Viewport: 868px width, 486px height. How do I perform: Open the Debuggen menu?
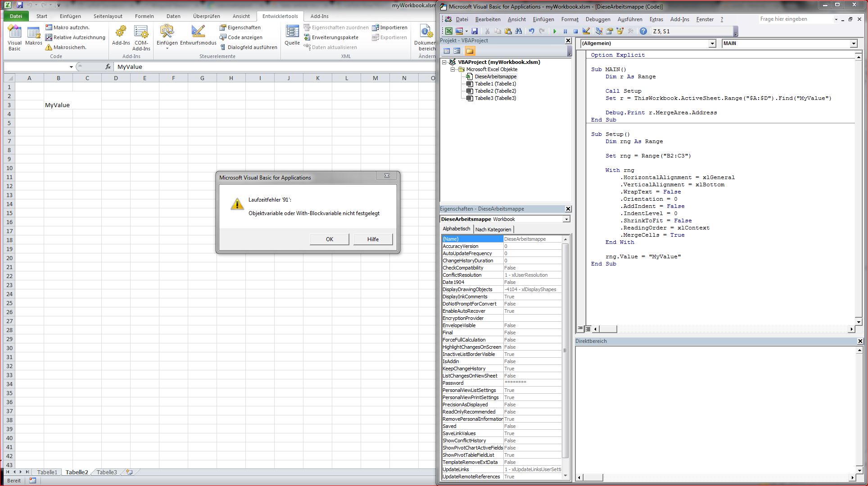click(x=597, y=19)
